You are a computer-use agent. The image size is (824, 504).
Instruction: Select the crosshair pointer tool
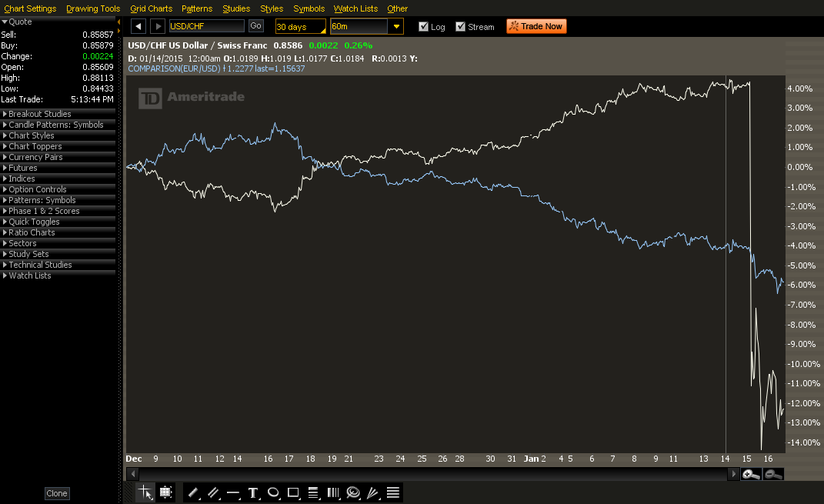click(145, 492)
